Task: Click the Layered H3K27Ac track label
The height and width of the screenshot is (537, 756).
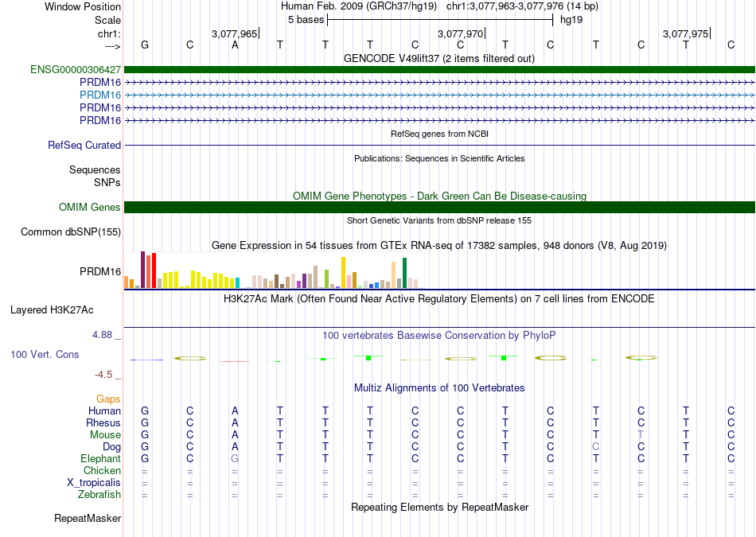Action: [x=52, y=310]
